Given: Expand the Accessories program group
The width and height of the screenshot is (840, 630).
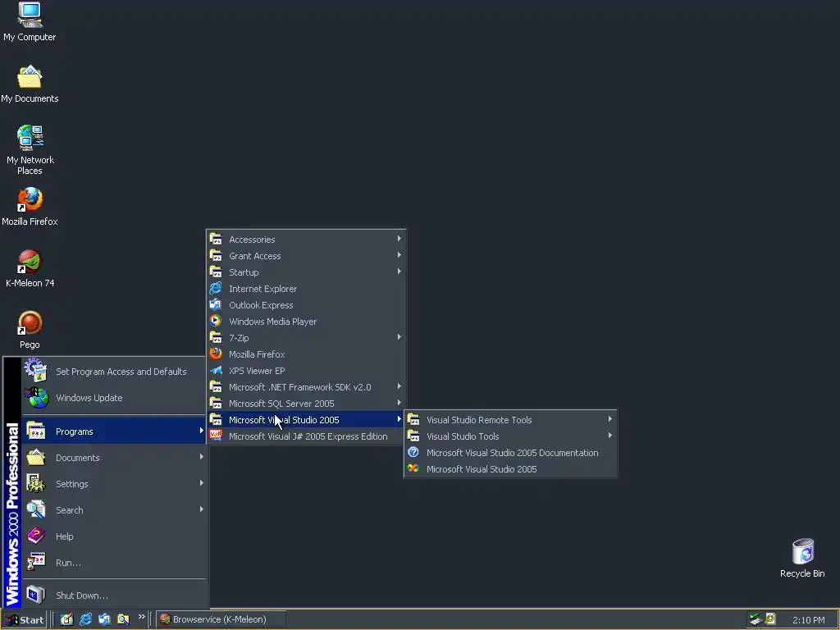Looking at the screenshot, I should point(306,240).
